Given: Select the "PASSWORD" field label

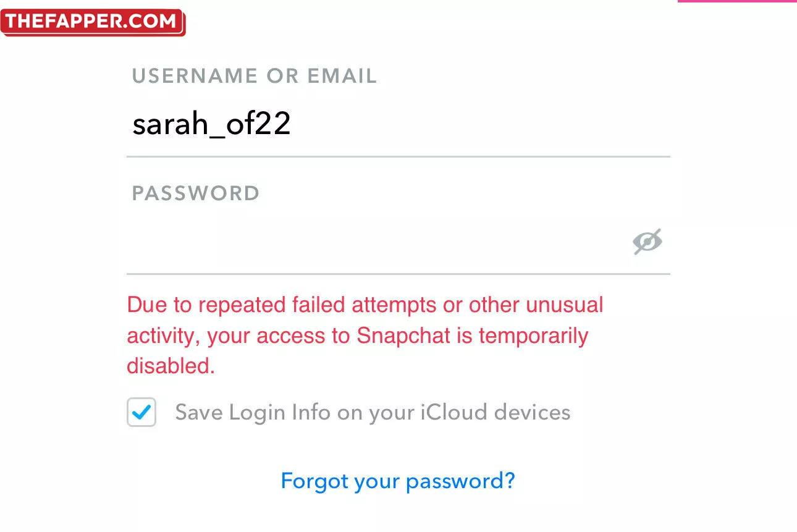Looking at the screenshot, I should pos(196,193).
